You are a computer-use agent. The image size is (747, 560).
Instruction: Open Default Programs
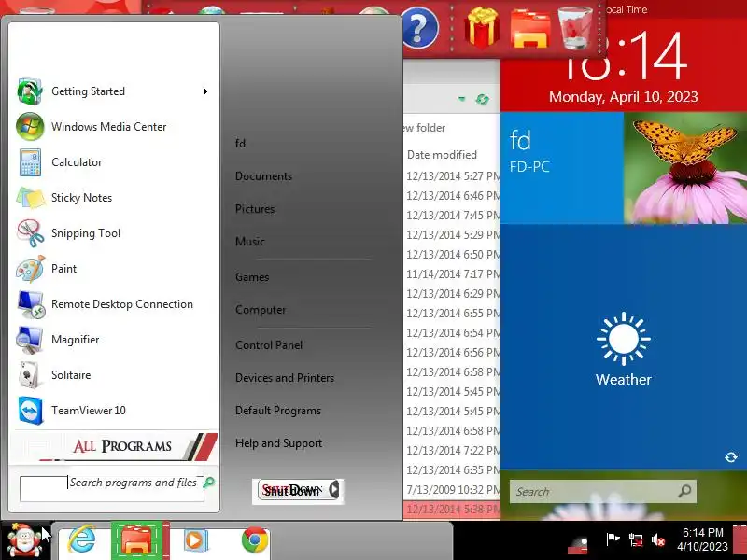(x=278, y=411)
